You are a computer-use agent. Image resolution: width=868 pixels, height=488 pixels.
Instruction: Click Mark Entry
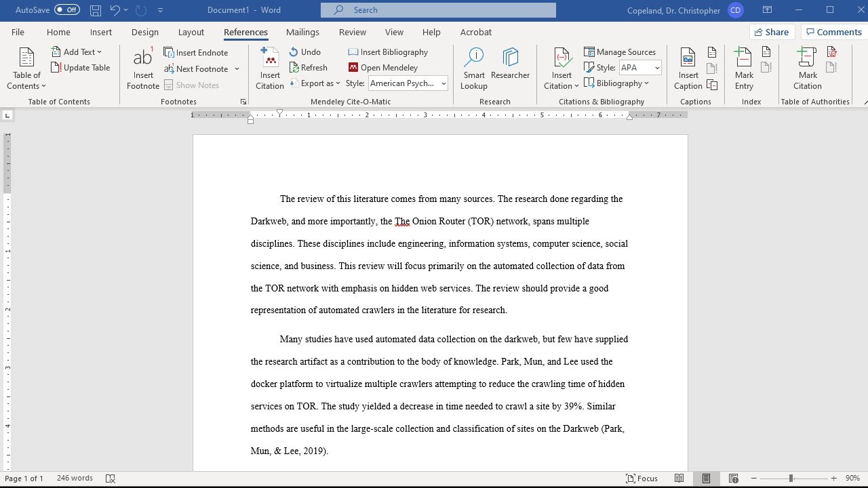744,69
